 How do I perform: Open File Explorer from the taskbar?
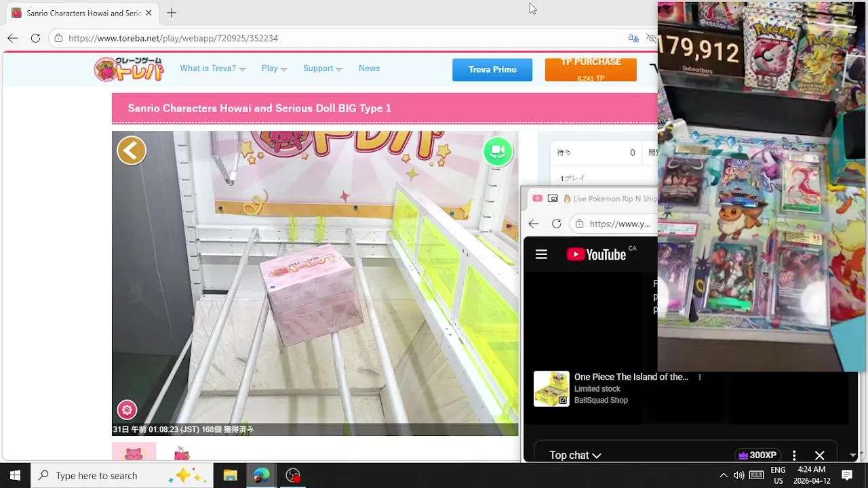coord(230,475)
